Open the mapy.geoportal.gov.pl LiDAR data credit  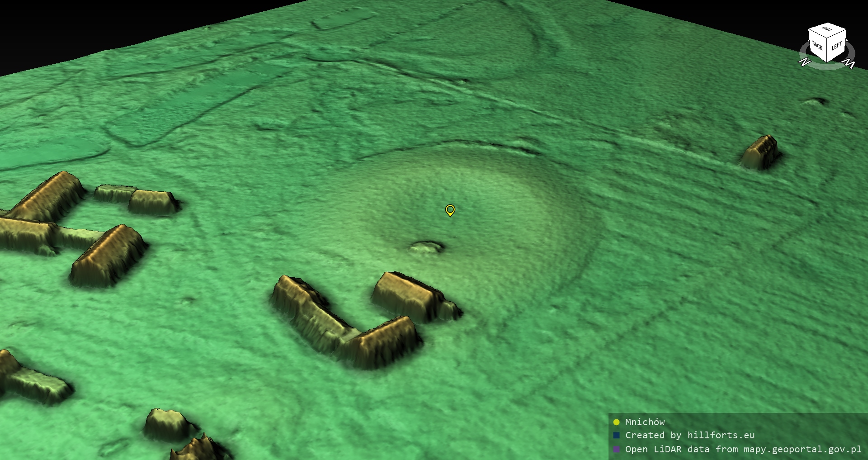tap(743, 449)
